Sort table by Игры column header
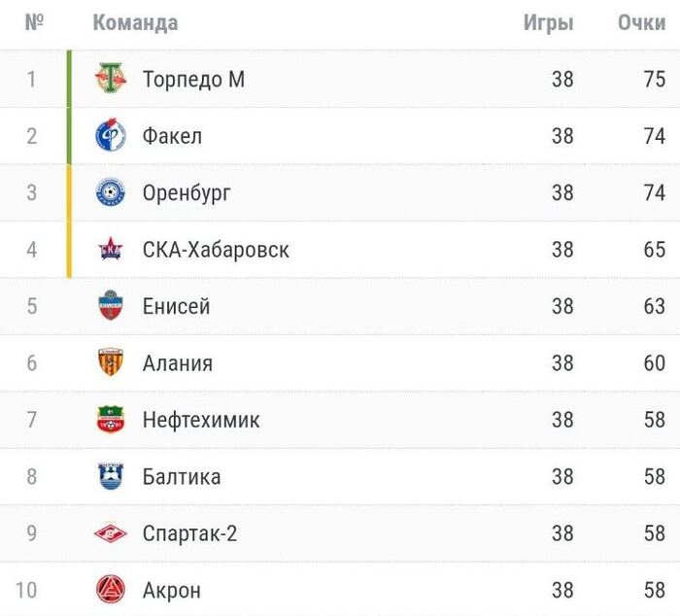Viewport: 680px width, 616px height. (x=548, y=22)
